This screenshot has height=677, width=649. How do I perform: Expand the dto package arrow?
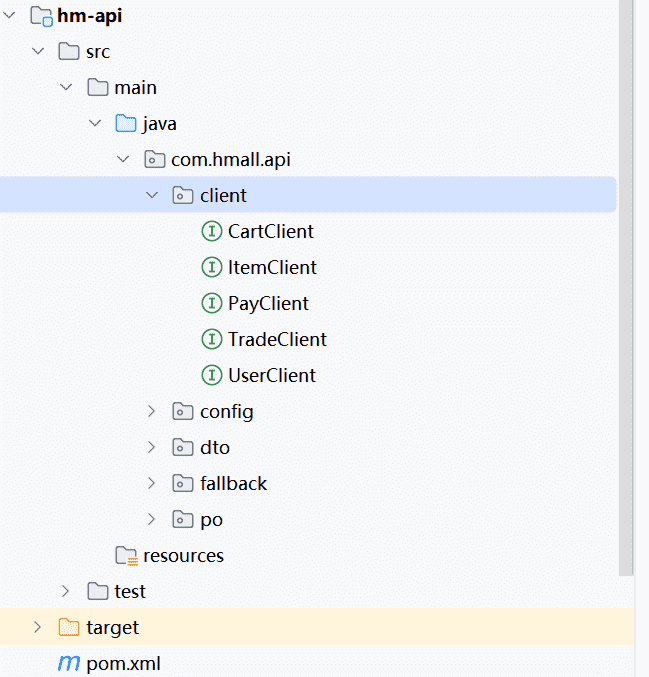pos(152,447)
